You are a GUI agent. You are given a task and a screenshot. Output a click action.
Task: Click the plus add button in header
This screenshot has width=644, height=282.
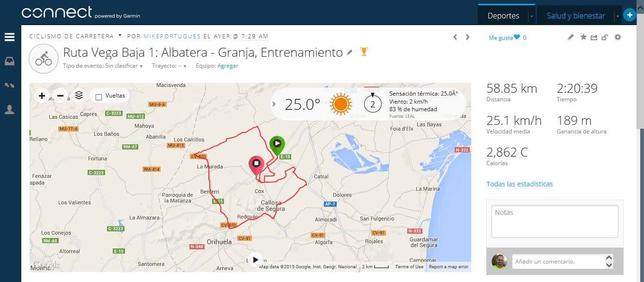click(x=629, y=16)
